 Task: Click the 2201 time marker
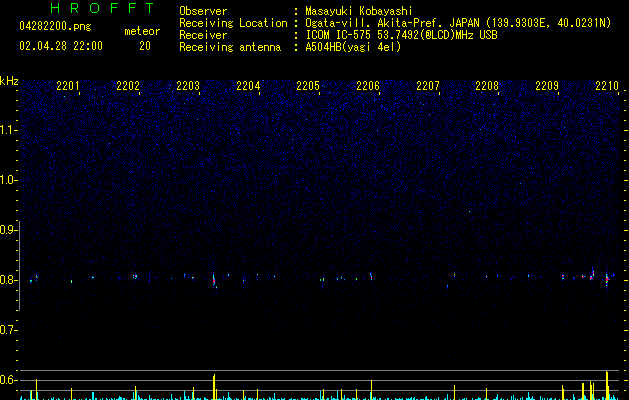pos(67,85)
